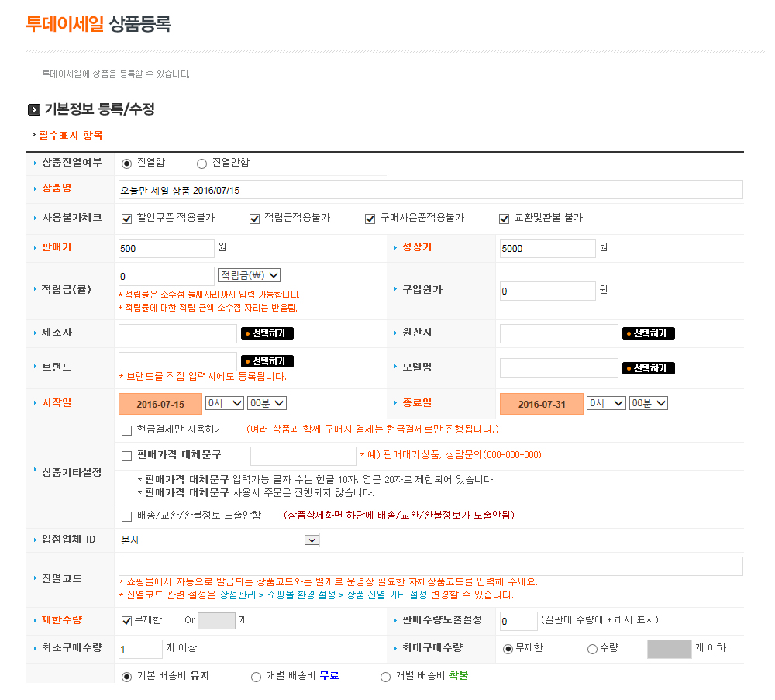The height and width of the screenshot is (700, 775).
Task: Select 개별 배송비 무료 radio option
Action: [x=256, y=677]
